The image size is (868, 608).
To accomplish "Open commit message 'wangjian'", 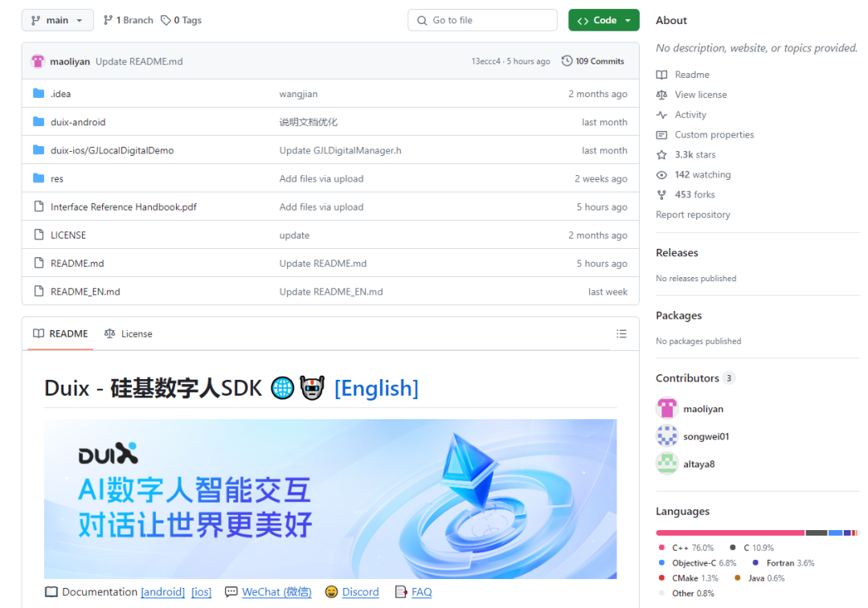I will [x=298, y=94].
